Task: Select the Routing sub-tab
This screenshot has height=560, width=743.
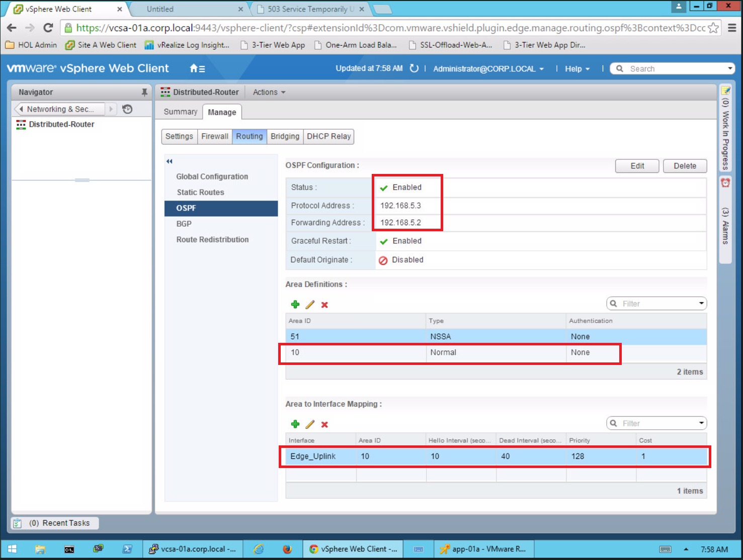Action: pyautogui.click(x=250, y=136)
